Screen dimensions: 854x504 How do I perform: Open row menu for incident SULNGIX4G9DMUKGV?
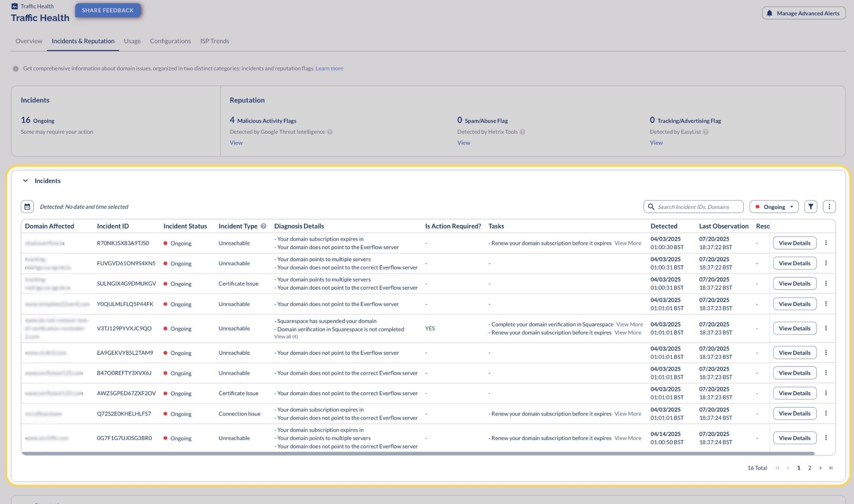826,284
